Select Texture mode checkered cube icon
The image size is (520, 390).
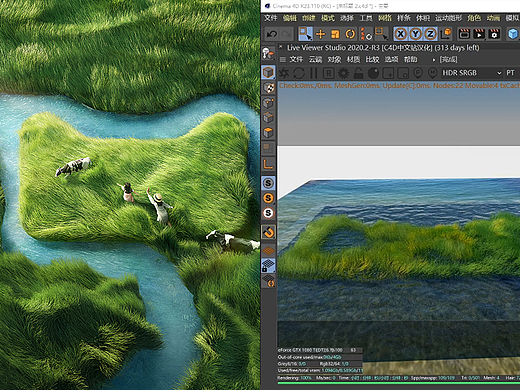[x=268, y=88]
